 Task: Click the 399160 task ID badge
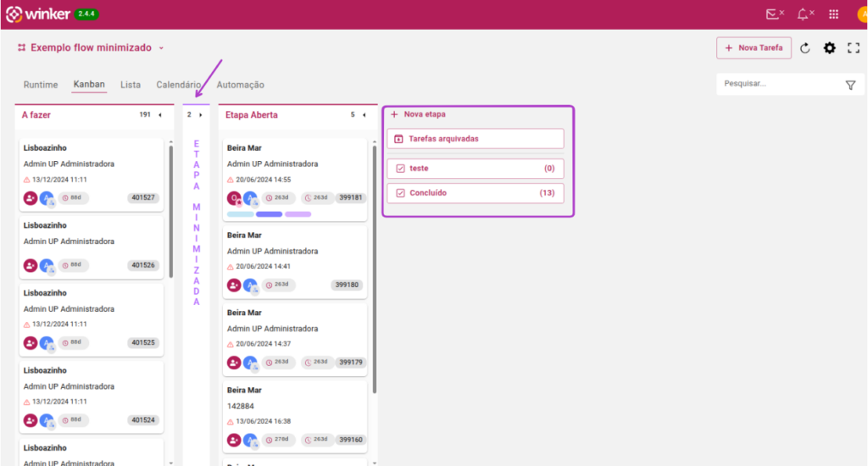pos(350,440)
